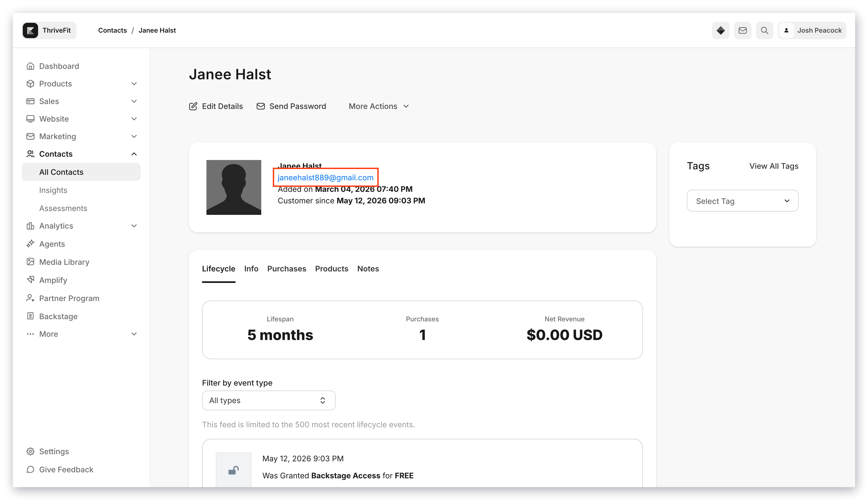Click the Give Feedback chat icon
868x500 pixels.
(30, 469)
